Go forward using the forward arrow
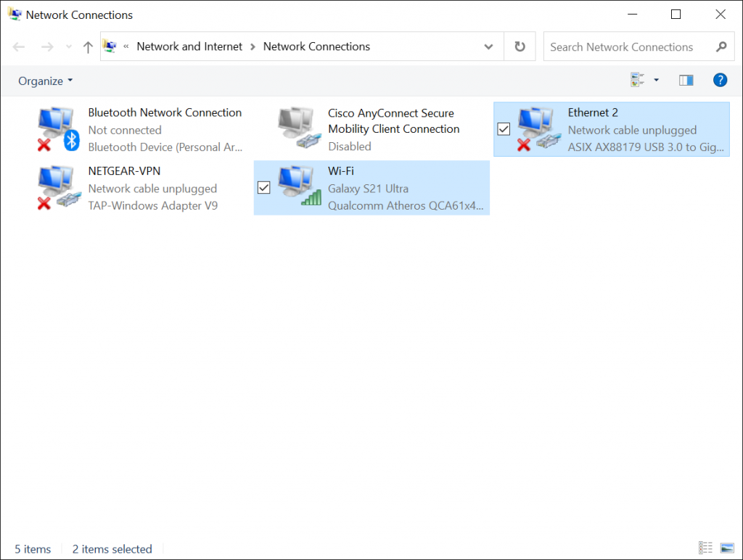This screenshot has height=560, width=743. click(47, 46)
